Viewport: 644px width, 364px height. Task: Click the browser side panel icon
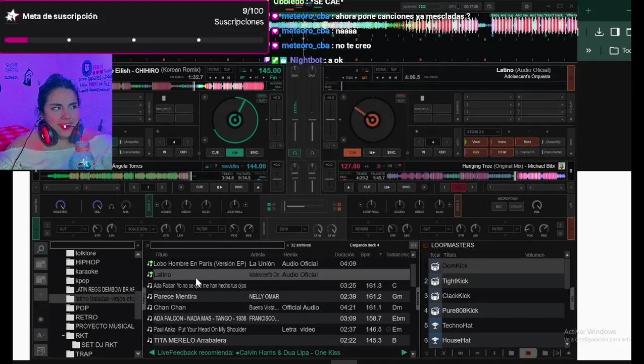click(615, 32)
